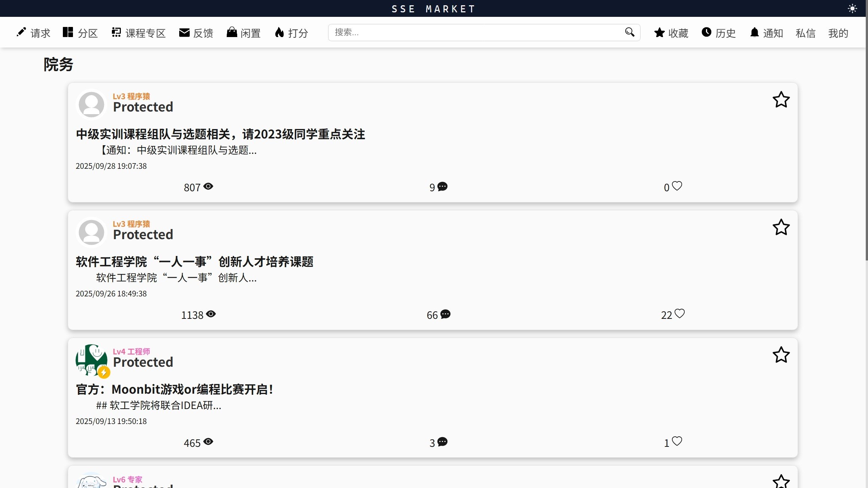Viewport: 868px width, 488px height.
Task: Toggle the light/dark theme sun icon
Action: [852, 9]
